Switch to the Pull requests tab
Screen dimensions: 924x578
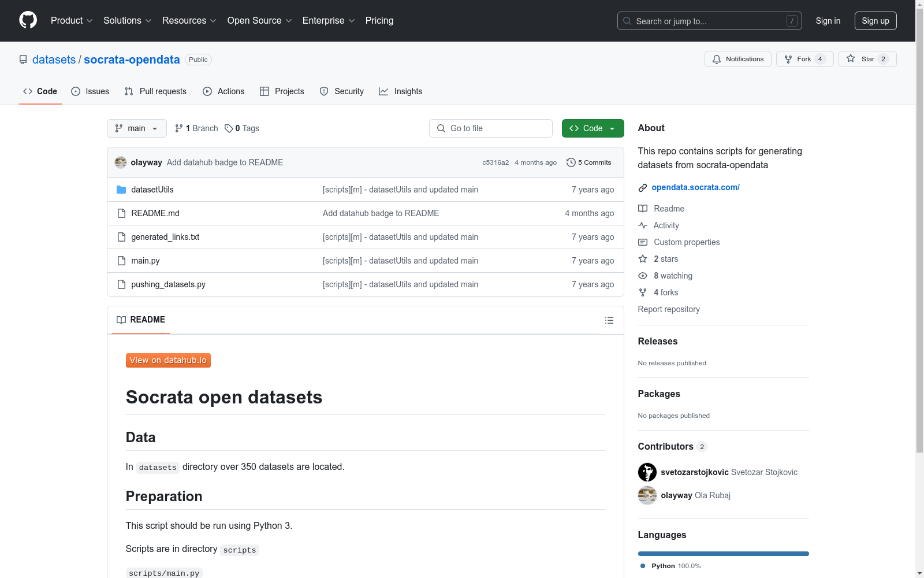155,91
